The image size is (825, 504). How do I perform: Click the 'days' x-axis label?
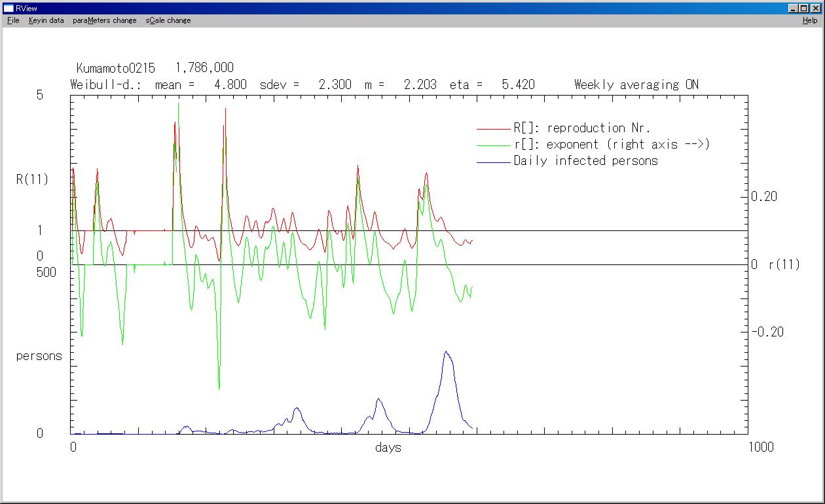click(x=388, y=448)
